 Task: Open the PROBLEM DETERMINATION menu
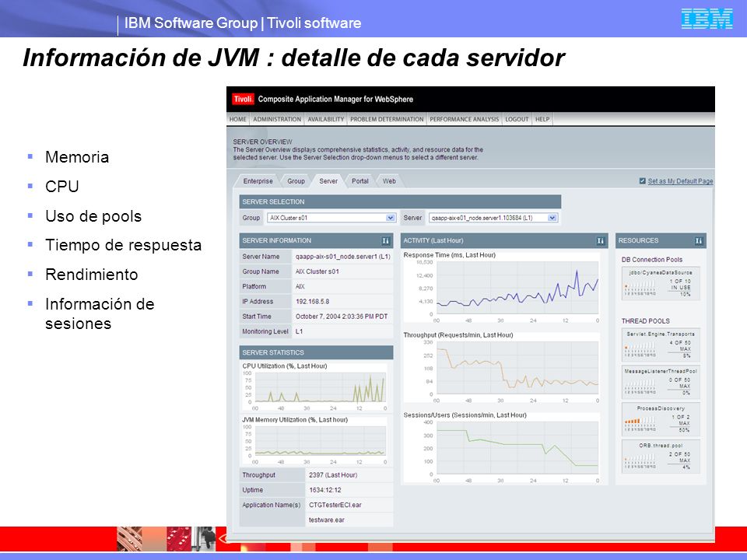387,119
